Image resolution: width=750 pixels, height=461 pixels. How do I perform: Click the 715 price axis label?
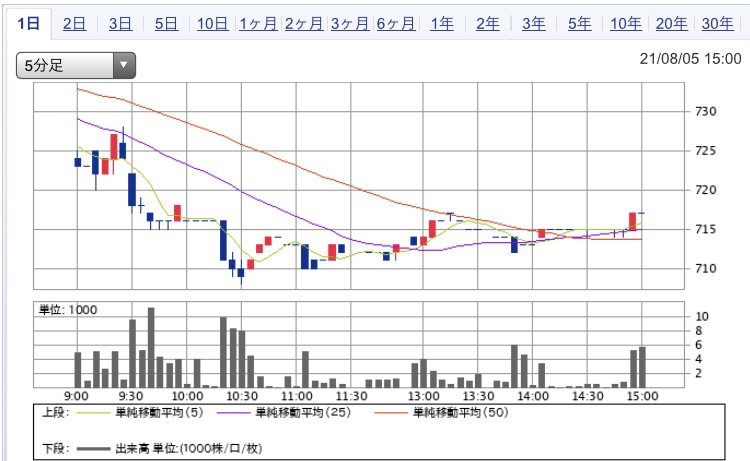(706, 229)
